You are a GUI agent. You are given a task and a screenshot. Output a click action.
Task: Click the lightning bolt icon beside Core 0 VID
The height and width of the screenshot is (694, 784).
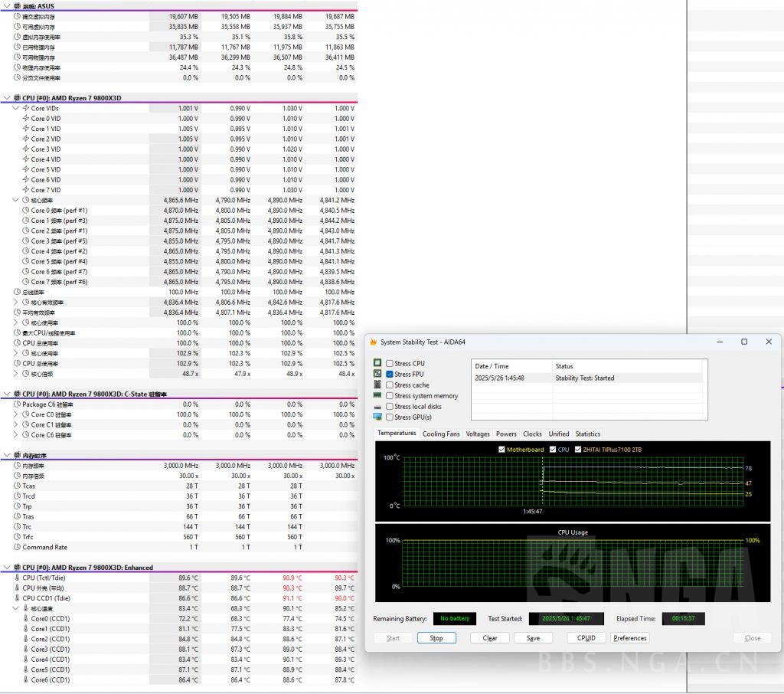(x=26, y=119)
